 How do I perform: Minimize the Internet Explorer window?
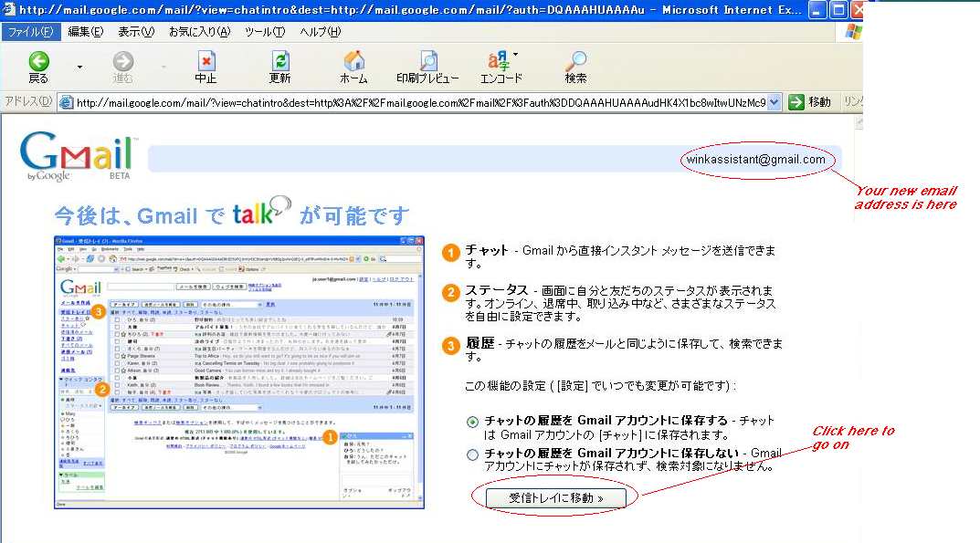pos(817,9)
